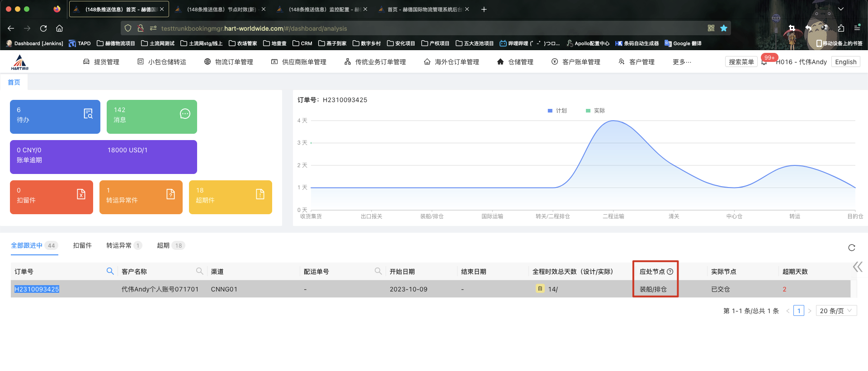
Task: Click the search icon in 客户名称 column header
Action: click(x=199, y=271)
